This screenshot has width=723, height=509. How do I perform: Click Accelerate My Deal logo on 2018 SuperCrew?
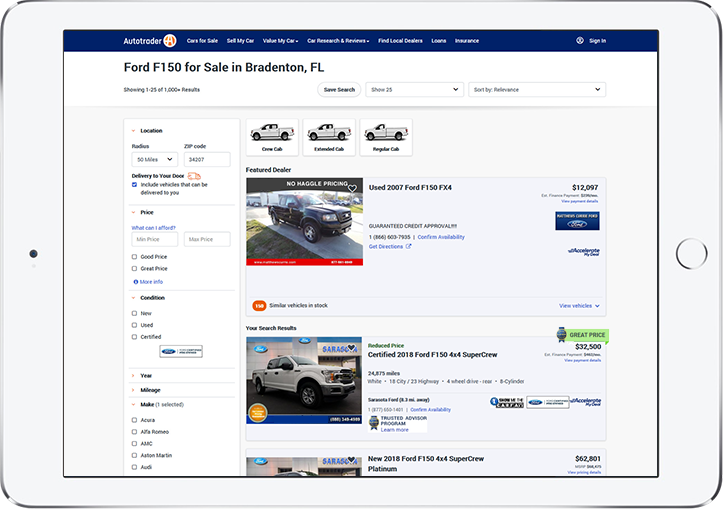pyautogui.click(x=586, y=402)
